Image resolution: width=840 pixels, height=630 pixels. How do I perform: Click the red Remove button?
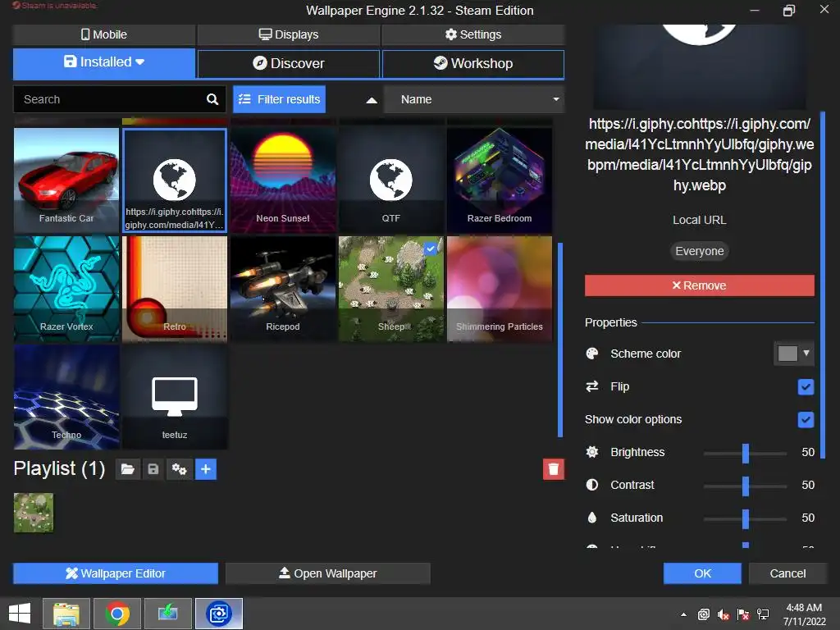pos(699,285)
